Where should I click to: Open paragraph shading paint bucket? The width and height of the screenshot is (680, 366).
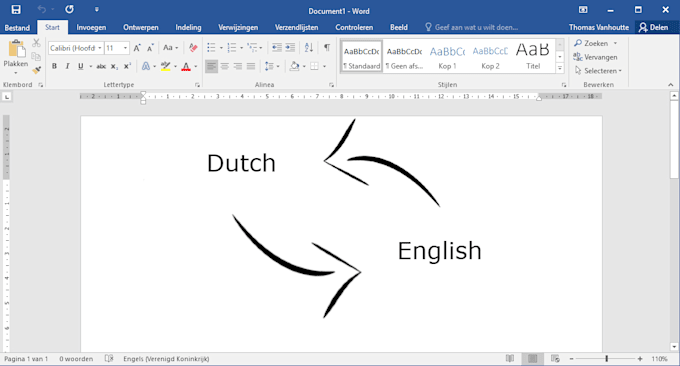click(294, 66)
